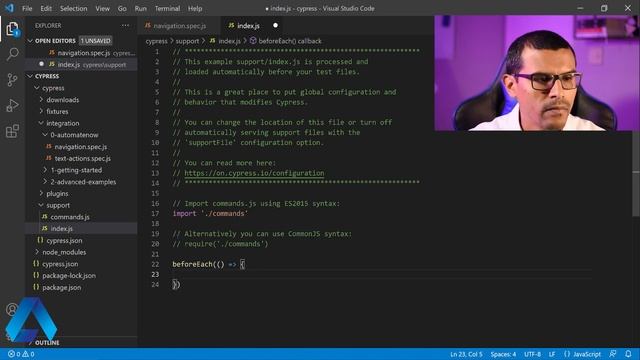
Task: Open navigation.spec.js under 0-automatenow
Action: click(81, 147)
